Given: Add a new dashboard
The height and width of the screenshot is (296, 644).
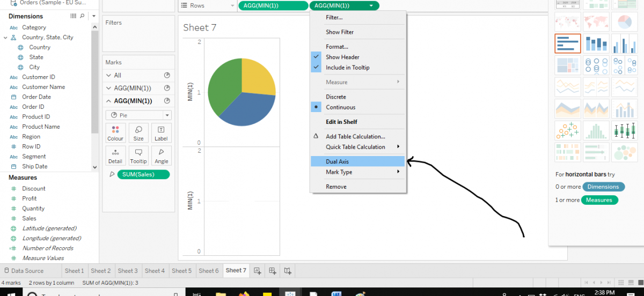Looking at the screenshot, I should 273,270.
